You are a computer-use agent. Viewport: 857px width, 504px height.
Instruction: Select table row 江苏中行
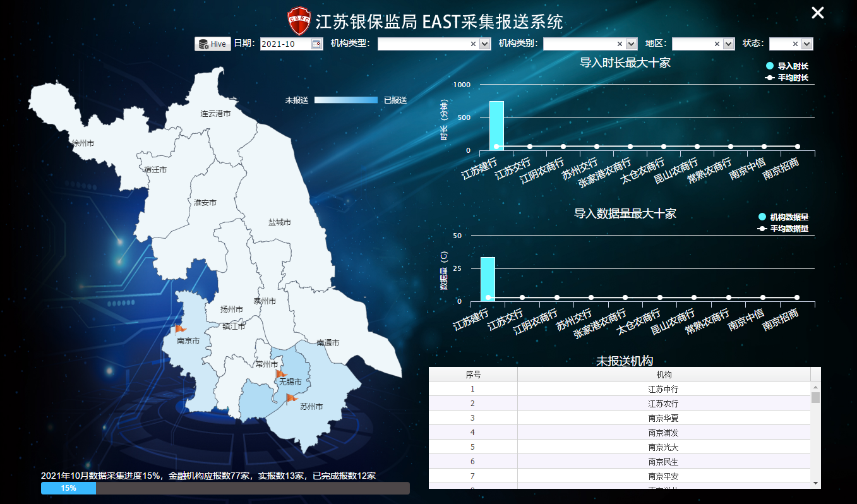coord(620,389)
